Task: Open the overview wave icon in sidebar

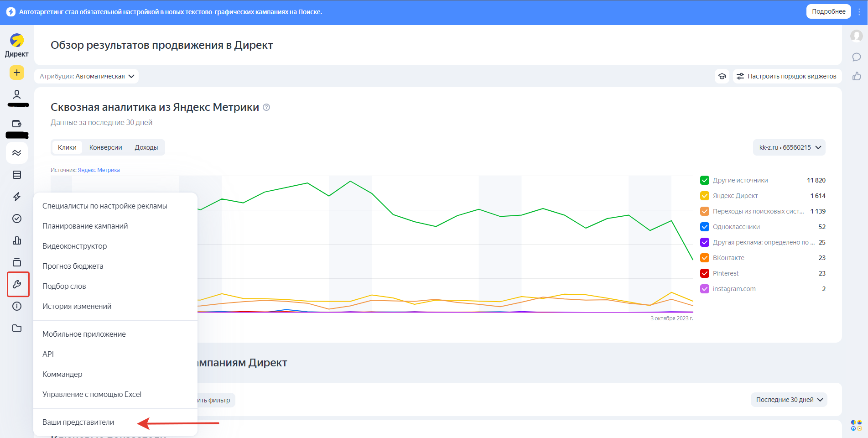Action: click(17, 153)
